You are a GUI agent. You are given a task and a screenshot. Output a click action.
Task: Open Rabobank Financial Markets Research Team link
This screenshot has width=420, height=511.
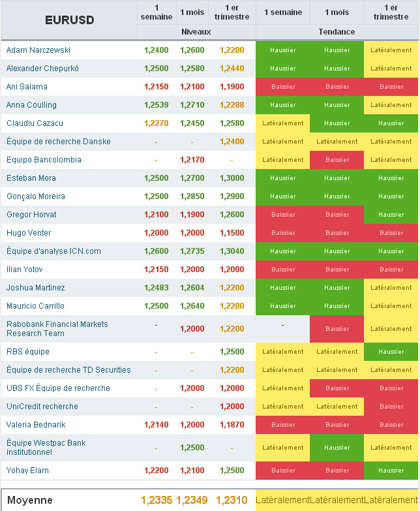(57, 328)
